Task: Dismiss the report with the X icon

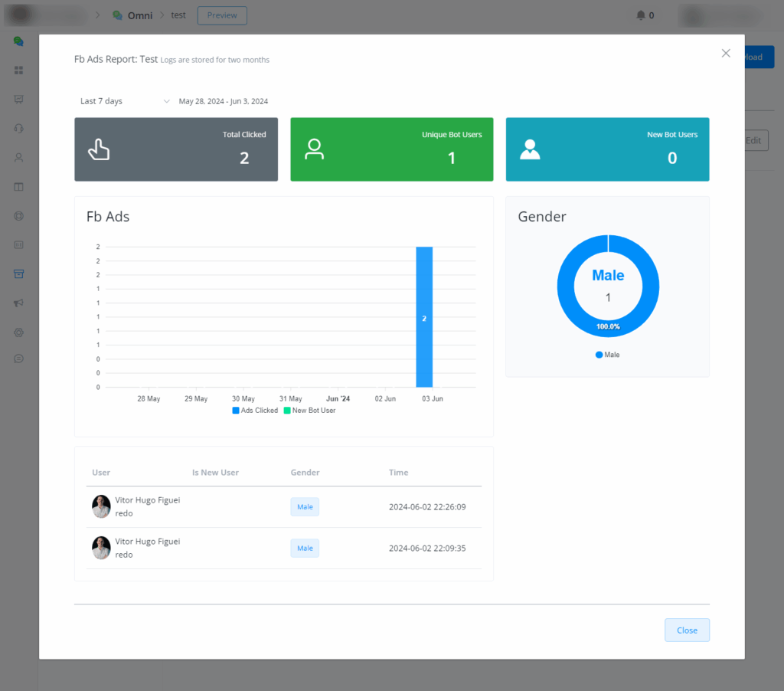Action: pyautogui.click(x=726, y=53)
